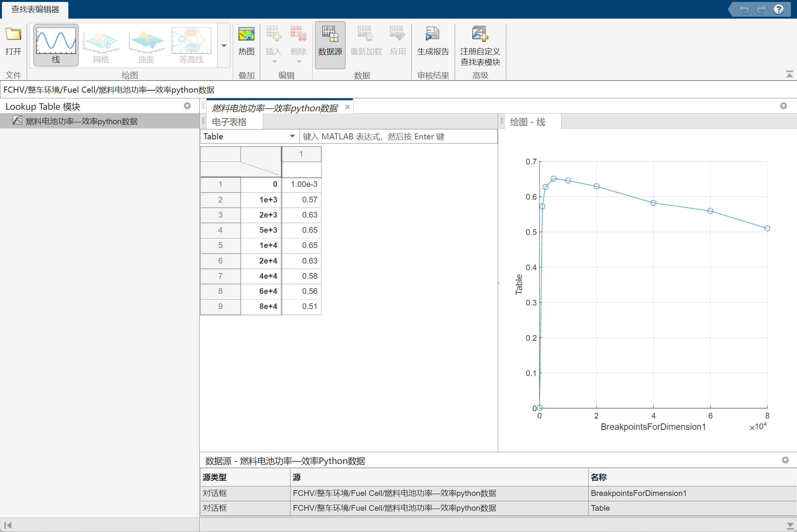
Task: Select column header 1 in spreadsheet
Action: 301,154
